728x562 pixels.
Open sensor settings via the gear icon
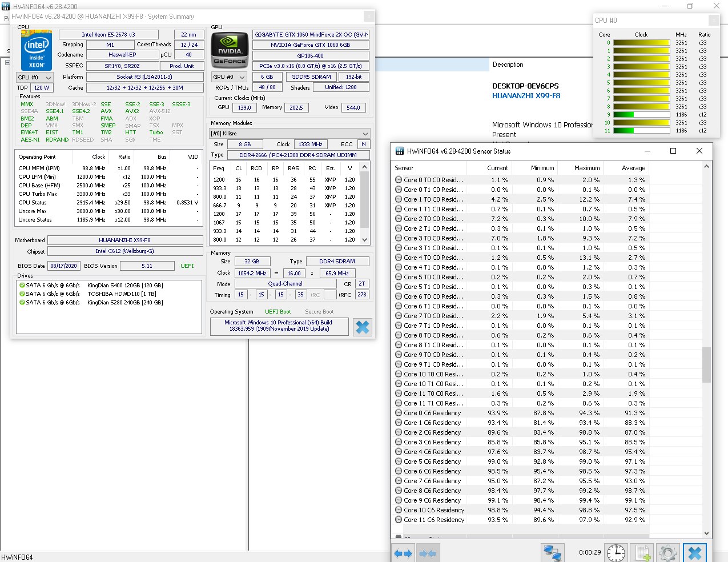coord(668,553)
